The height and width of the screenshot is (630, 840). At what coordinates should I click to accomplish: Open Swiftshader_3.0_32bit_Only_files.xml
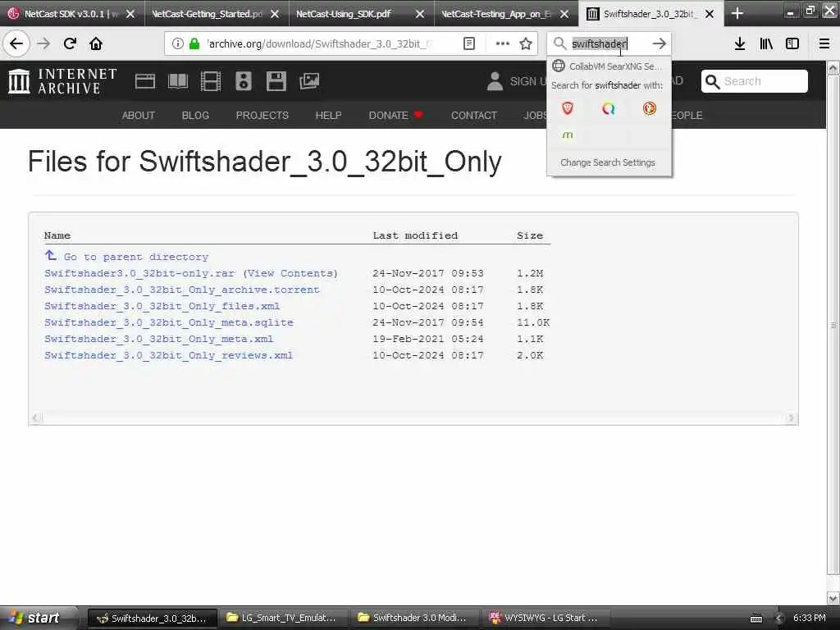tap(162, 306)
